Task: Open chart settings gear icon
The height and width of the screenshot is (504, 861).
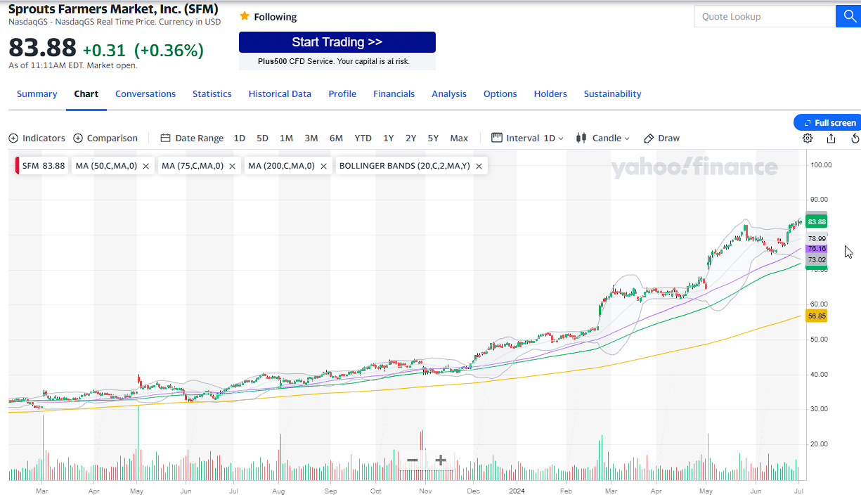Action: [808, 138]
